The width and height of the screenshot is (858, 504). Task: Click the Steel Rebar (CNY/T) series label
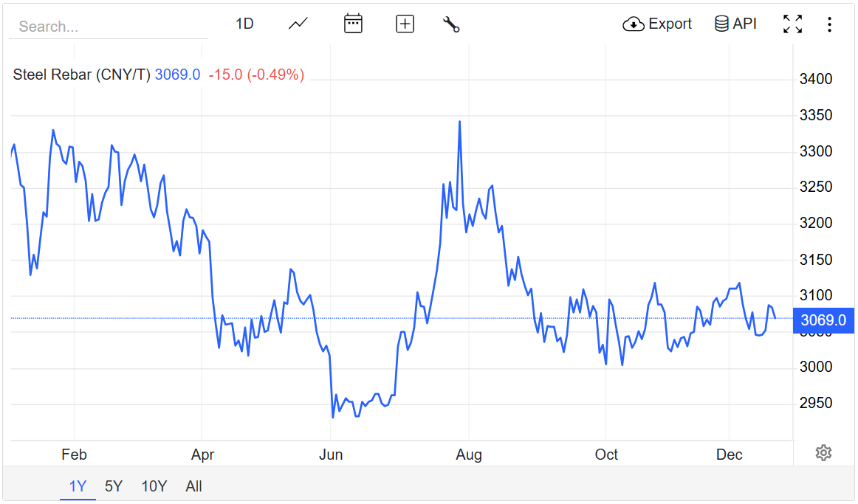[x=81, y=75]
